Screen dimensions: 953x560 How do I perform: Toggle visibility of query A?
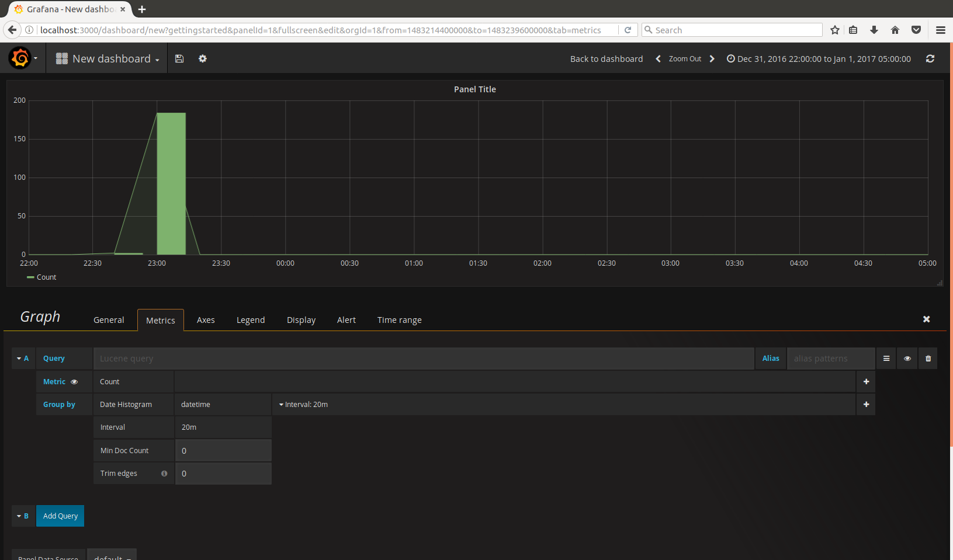click(x=907, y=359)
